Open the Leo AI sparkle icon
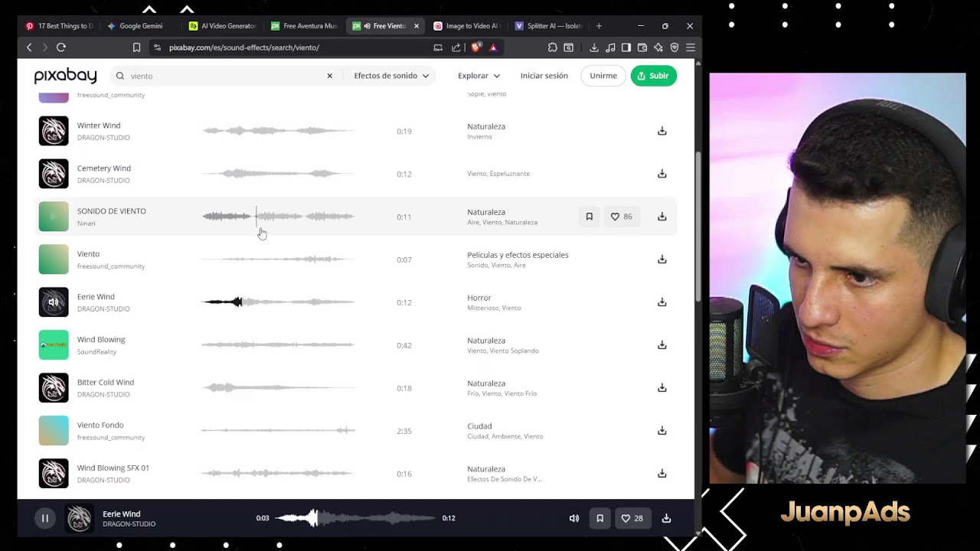Screen dimensions: 980x551 658,47
